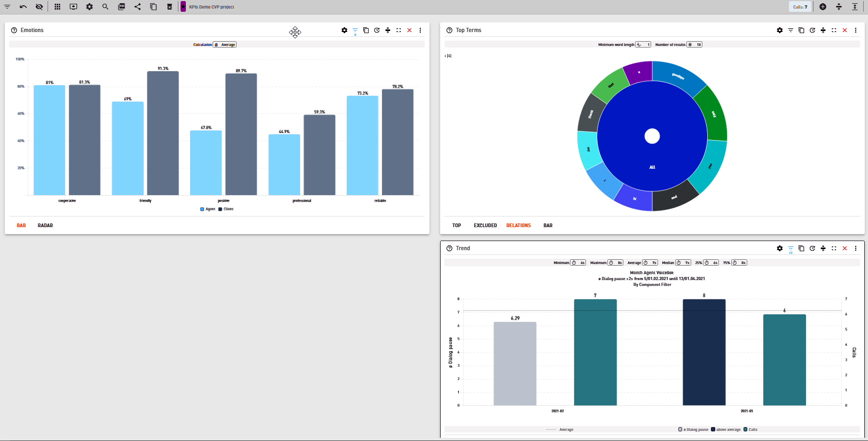The width and height of the screenshot is (868, 441).
Task: Collapse the Top Terms widget vertically
Action: [x=823, y=30]
